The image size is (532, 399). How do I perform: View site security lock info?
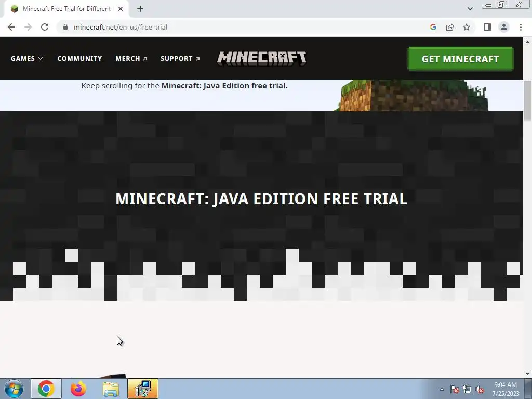(65, 27)
